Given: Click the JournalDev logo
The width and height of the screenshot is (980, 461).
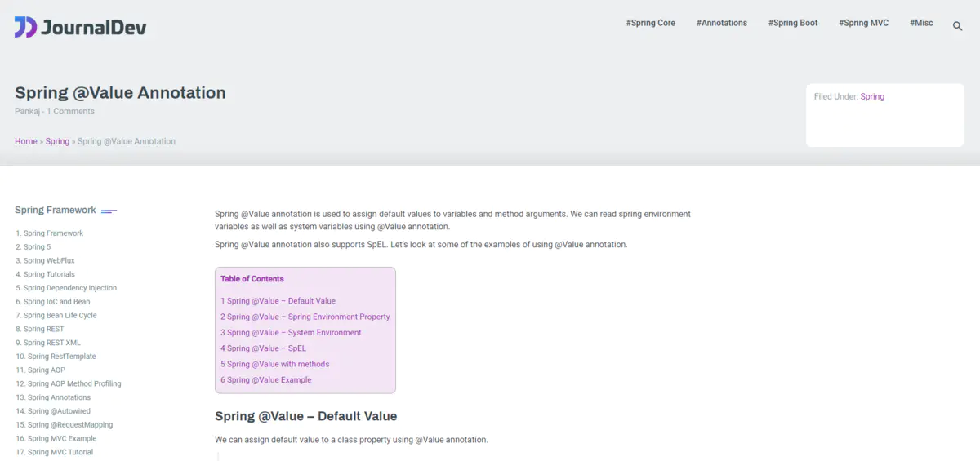Looking at the screenshot, I should click(81, 27).
